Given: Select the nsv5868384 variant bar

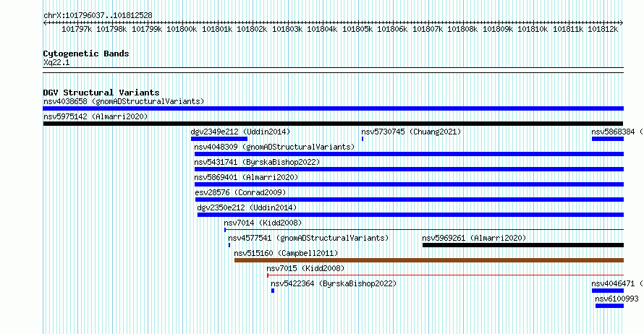Looking at the screenshot, I should pos(607,139).
